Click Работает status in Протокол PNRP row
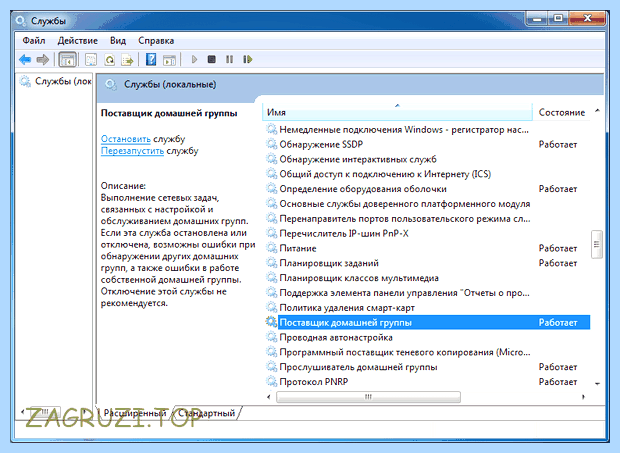This screenshot has height=453, width=620. tap(558, 381)
